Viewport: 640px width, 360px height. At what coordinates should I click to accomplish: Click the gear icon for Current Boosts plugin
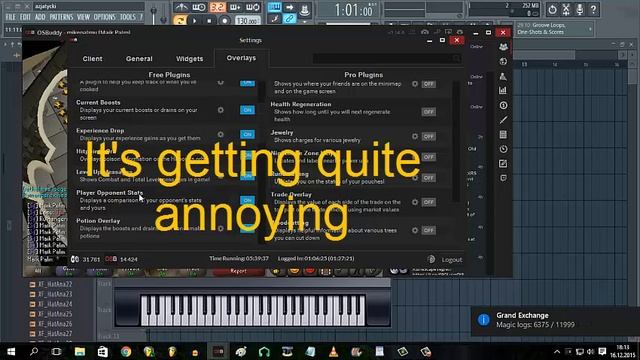click(x=220, y=110)
